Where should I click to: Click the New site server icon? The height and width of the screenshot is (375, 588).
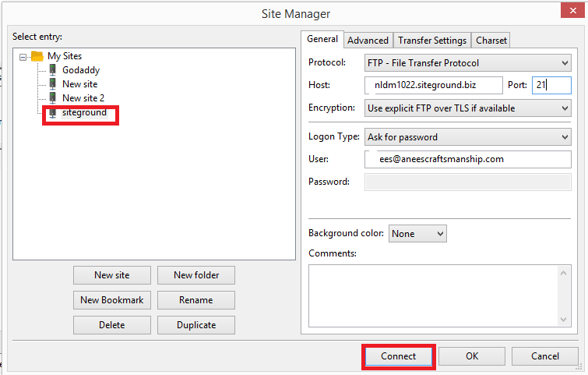[x=53, y=83]
